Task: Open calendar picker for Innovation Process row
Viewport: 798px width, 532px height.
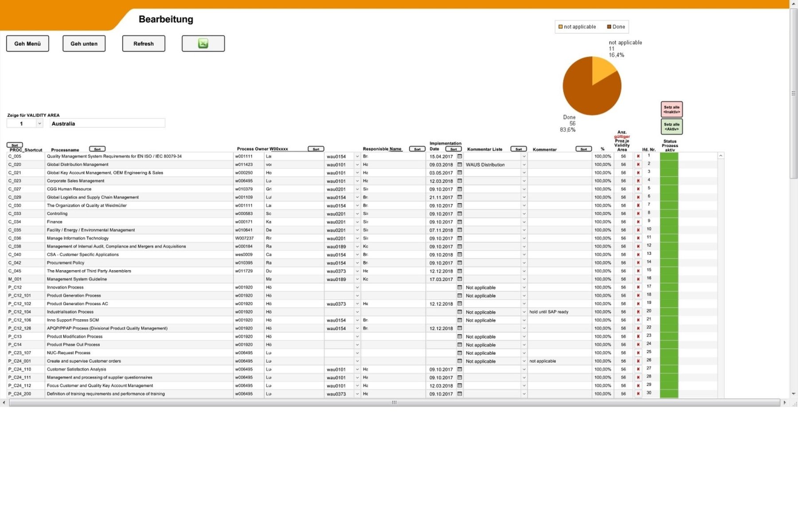Action: [x=459, y=287]
